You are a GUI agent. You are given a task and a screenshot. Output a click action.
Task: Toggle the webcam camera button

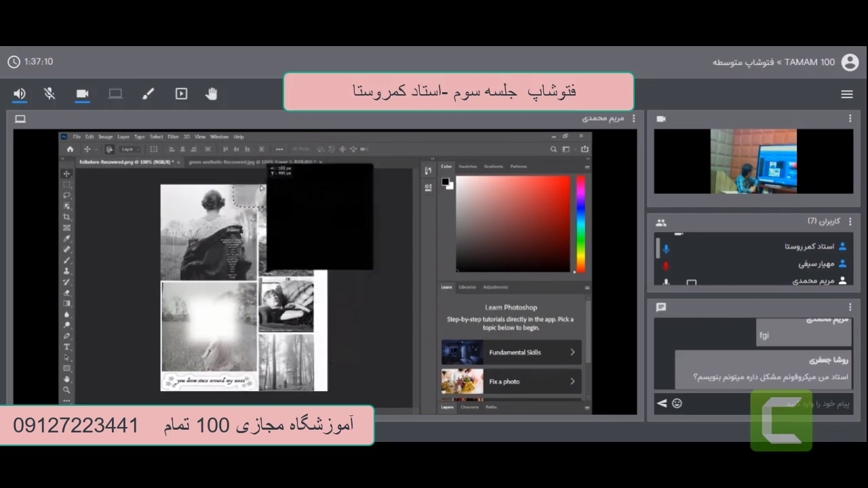point(82,94)
